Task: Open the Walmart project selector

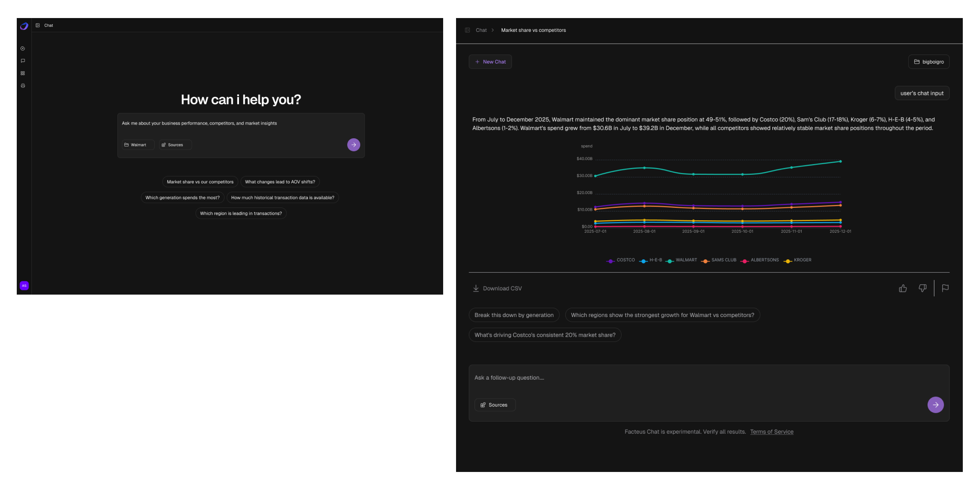Action: coord(138,145)
